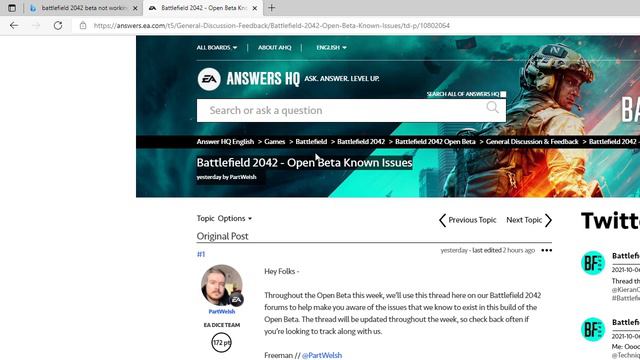The width and height of the screenshot is (640, 360).
Task: Close the Battlefield 2042 Open Beta tab
Action: pyautogui.click(x=255, y=8)
